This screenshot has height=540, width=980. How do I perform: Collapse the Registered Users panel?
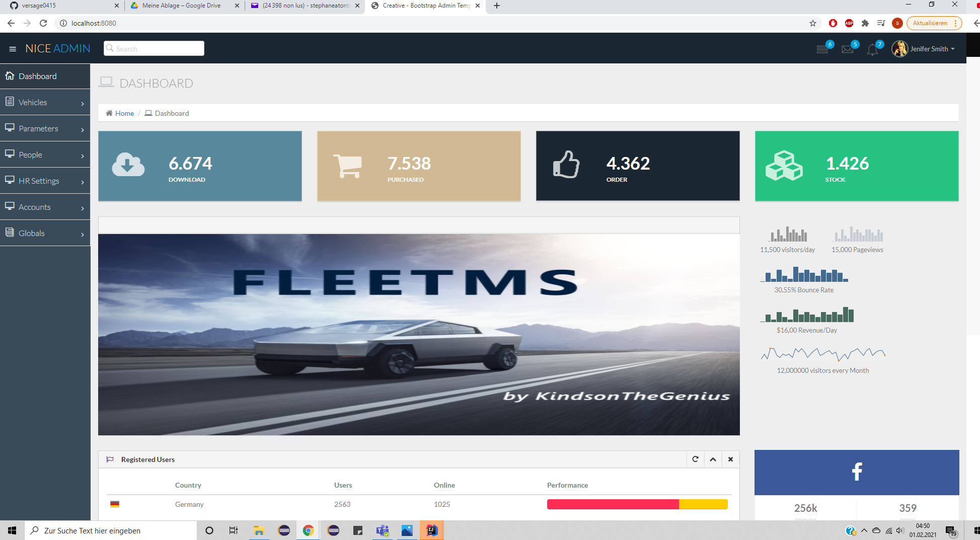tap(713, 459)
